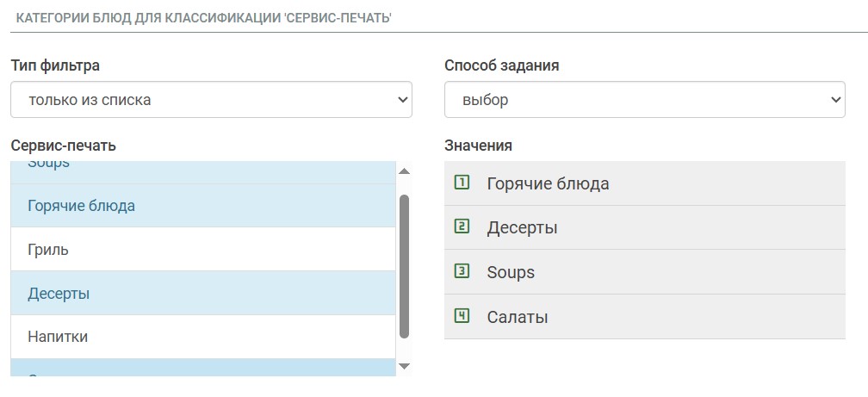Open the Способ задания dropdown
Viewport: 868px width, 397px height.
[644, 100]
